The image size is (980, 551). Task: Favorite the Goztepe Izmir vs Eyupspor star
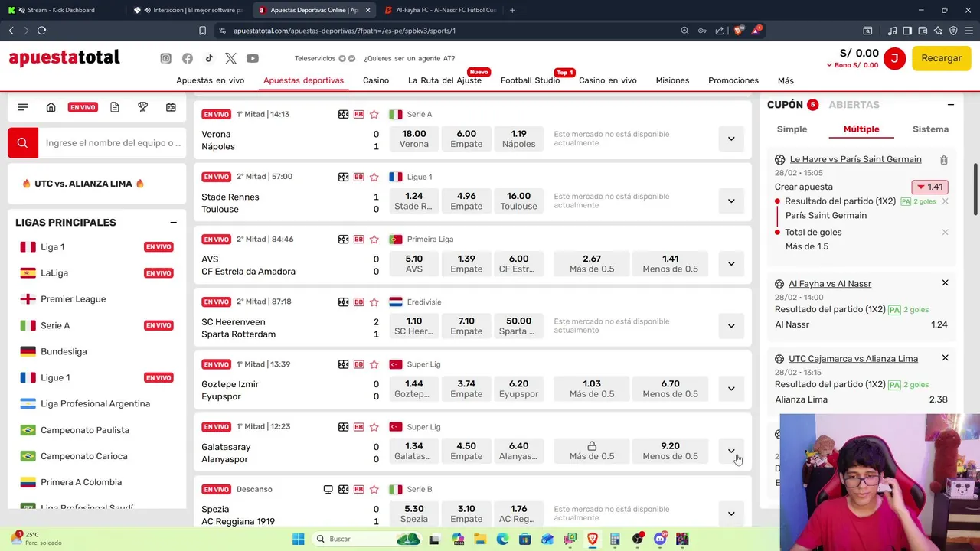[374, 364]
